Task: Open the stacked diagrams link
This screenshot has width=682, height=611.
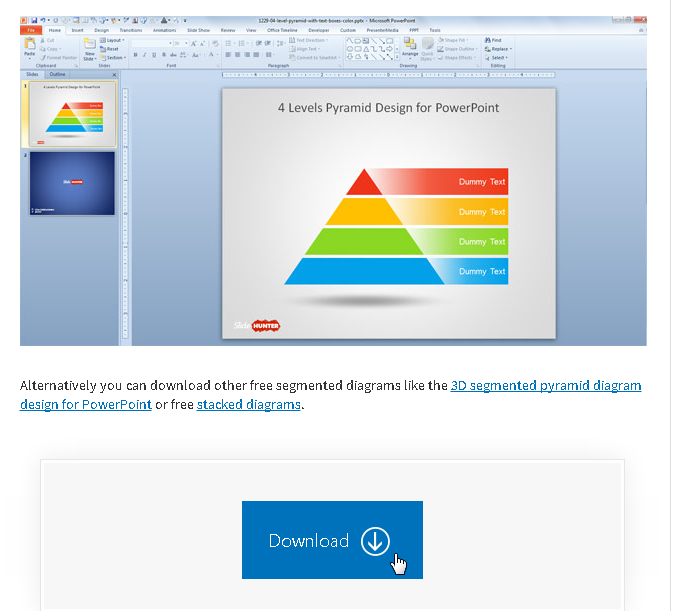Action: (x=248, y=404)
